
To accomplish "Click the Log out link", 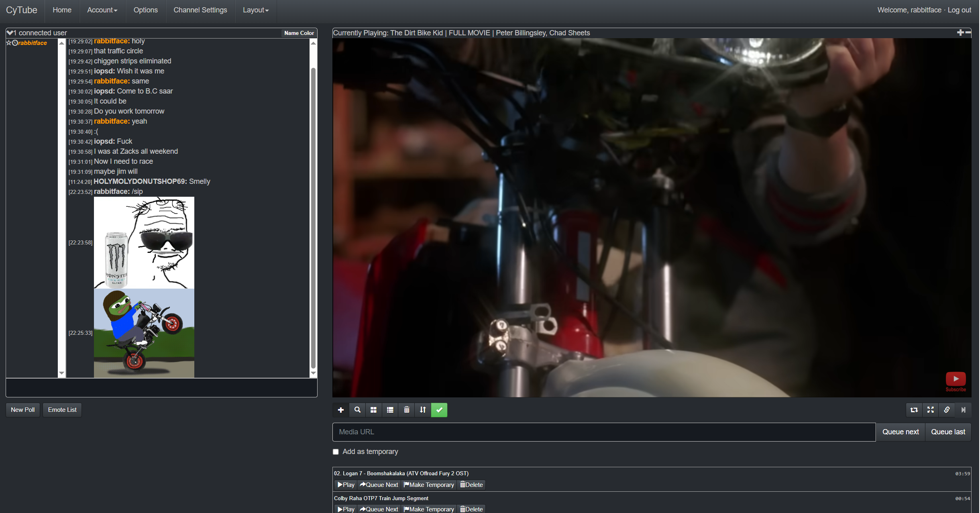I will 960,10.
